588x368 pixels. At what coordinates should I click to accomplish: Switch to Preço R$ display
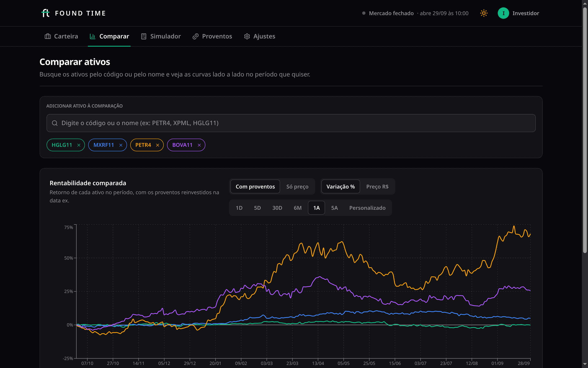(377, 186)
